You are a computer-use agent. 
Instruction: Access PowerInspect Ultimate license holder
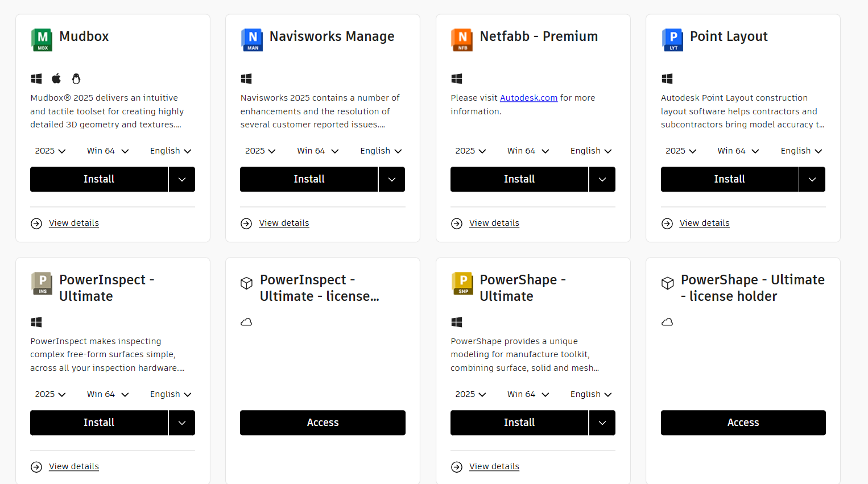[323, 423]
